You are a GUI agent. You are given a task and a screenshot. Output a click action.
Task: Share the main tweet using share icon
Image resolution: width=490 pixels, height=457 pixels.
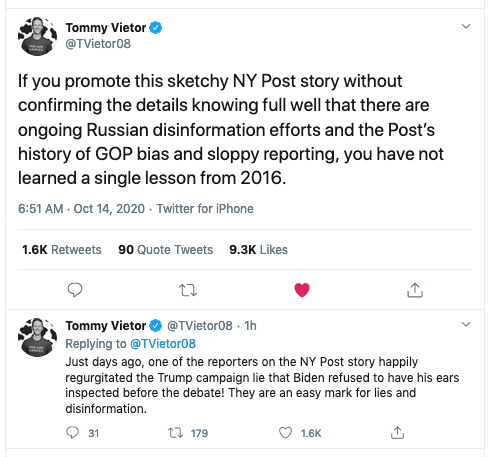point(415,290)
